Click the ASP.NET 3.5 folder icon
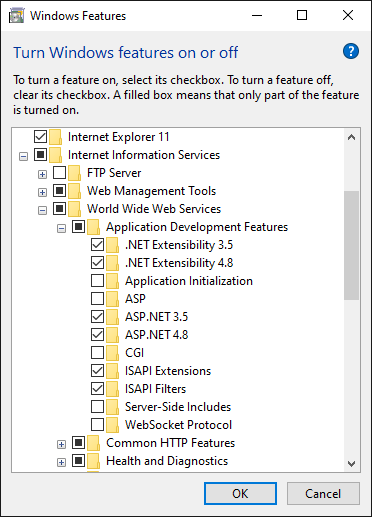372x517 pixels. [112, 317]
